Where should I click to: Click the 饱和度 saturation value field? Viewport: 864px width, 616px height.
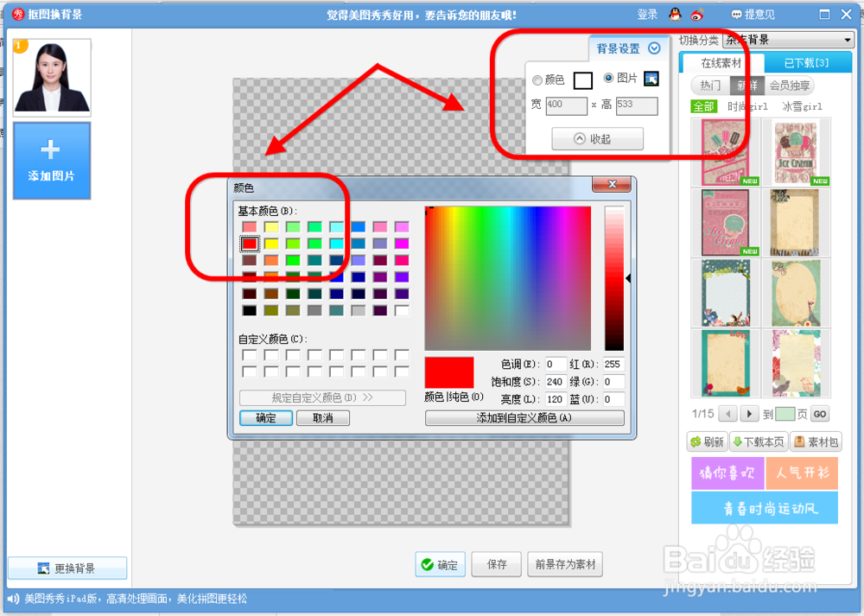[556, 382]
